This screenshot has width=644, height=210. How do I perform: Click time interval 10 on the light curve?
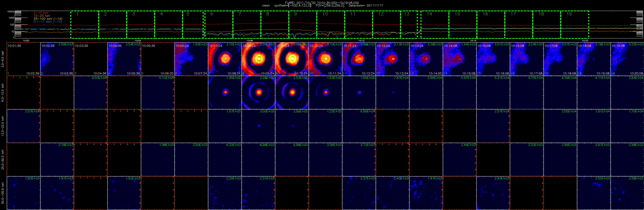331,25
